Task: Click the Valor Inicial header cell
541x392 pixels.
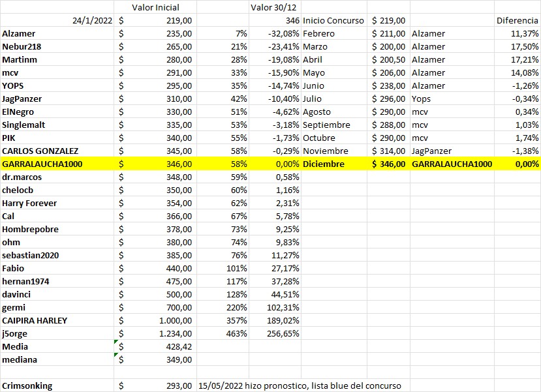Action: click(x=155, y=7)
